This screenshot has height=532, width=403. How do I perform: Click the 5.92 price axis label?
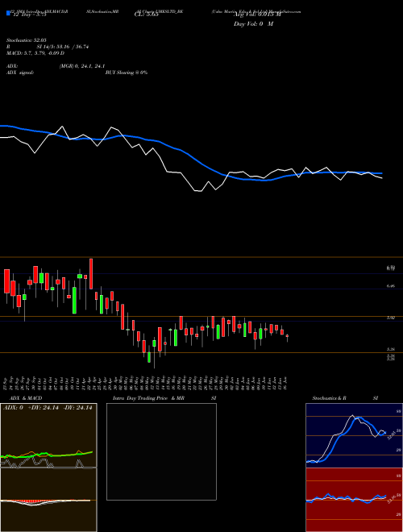pyautogui.click(x=391, y=318)
